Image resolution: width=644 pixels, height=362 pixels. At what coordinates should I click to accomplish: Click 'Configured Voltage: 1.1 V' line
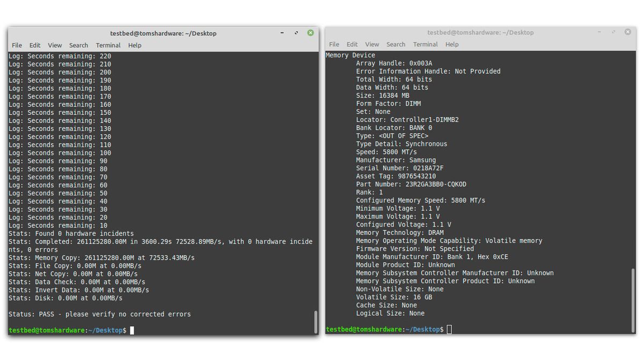pos(404,225)
